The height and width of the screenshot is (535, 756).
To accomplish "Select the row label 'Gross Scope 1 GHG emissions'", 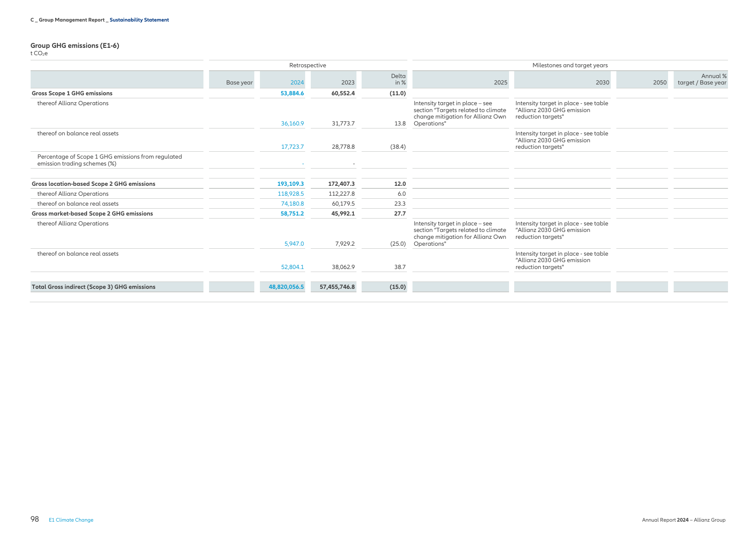I will pyautogui.click(x=72, y=94).
